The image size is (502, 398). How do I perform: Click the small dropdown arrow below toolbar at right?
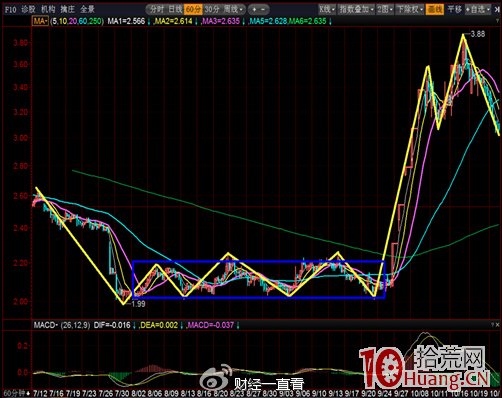tap(497, 21)
